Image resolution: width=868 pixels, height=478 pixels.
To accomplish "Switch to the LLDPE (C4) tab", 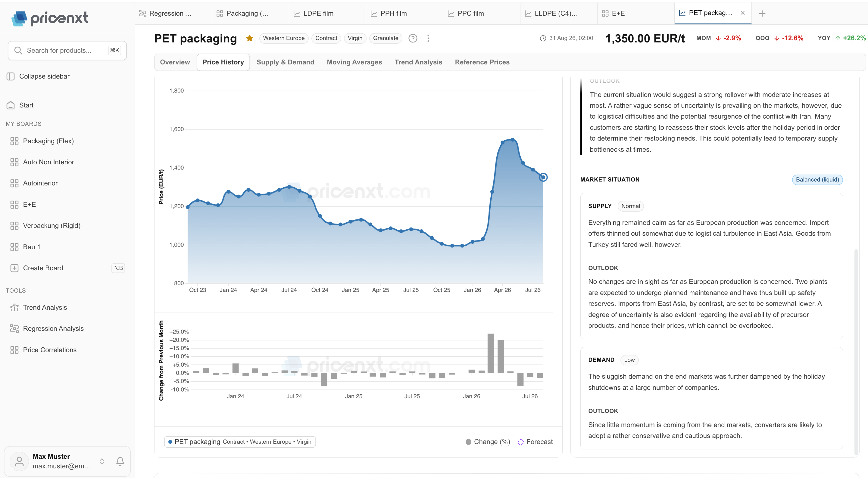I will click(559, 14).
